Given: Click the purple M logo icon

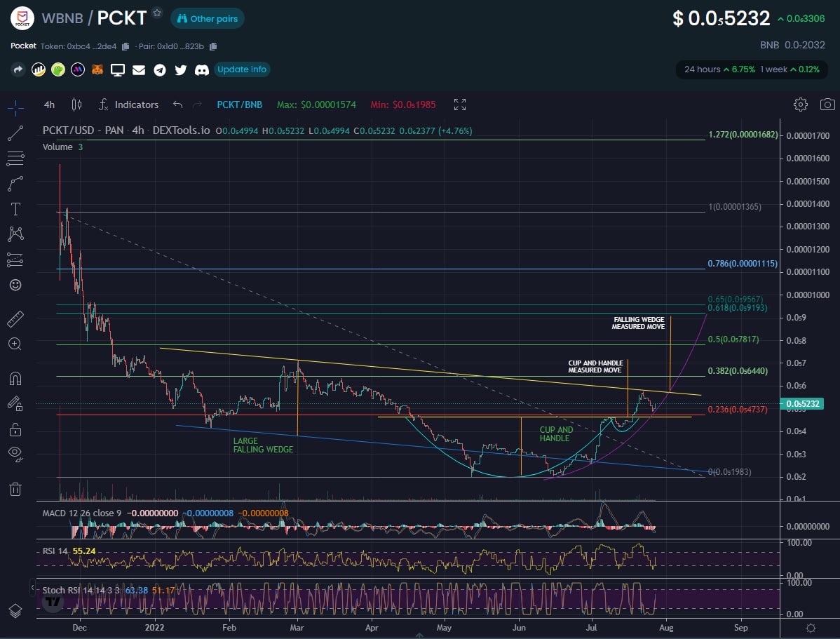Looking at the screenshot, I should coord(78,69).
